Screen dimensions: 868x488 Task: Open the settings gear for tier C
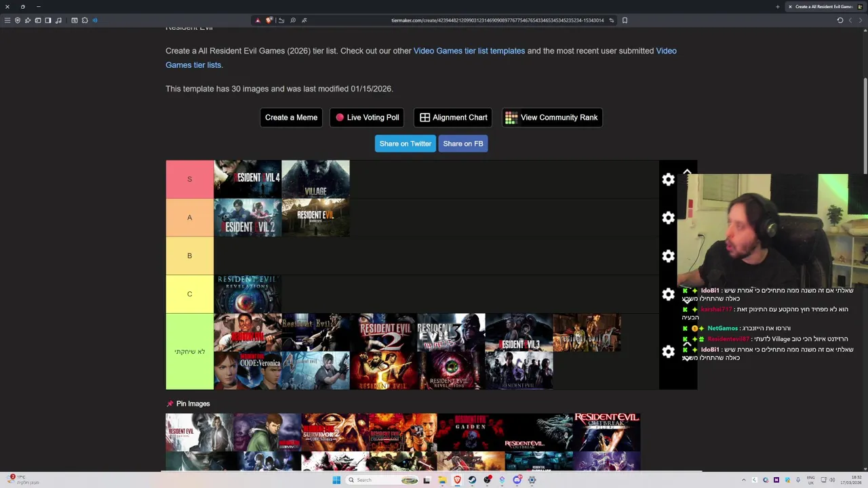click(669, 294)
